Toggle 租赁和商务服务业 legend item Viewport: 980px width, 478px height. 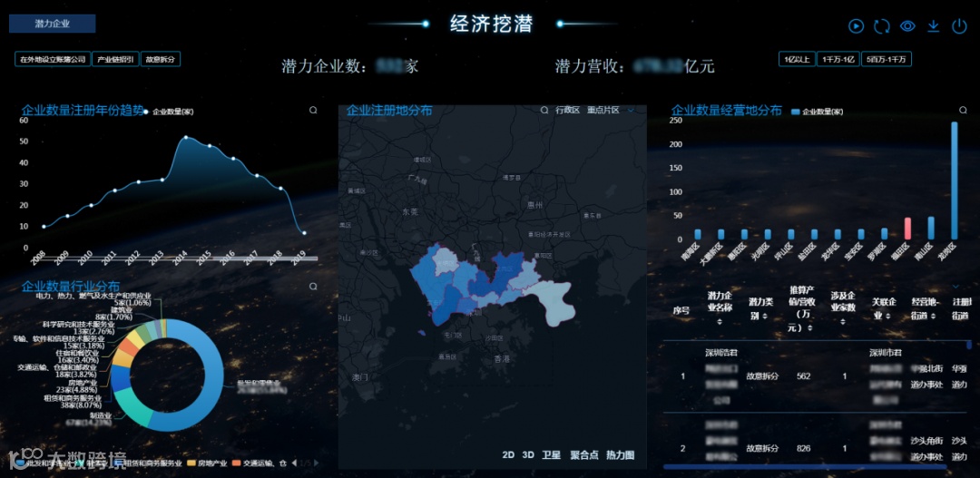(148, 463)
